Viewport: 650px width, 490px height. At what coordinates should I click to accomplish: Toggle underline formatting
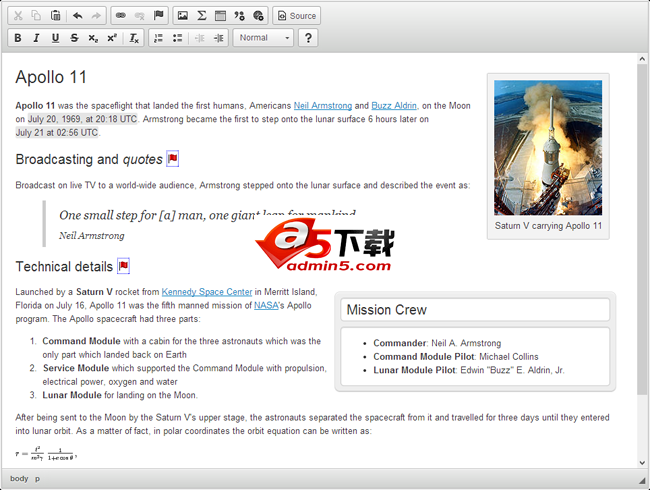coord(55,38)
